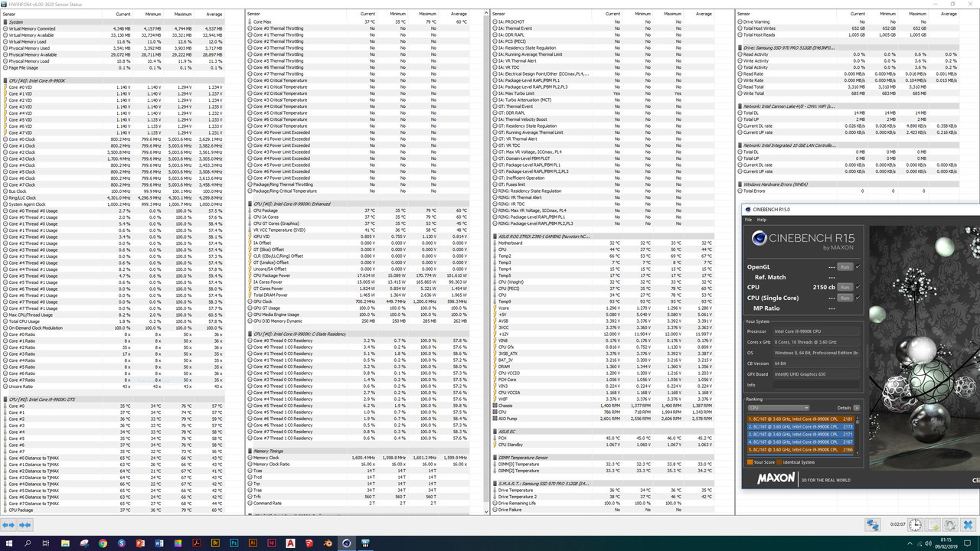This screenshot has height=551, width=980.
Task: Select the 'Total Host Writes' sensor row
Action: pyautogui.click(x=847, y=28)
